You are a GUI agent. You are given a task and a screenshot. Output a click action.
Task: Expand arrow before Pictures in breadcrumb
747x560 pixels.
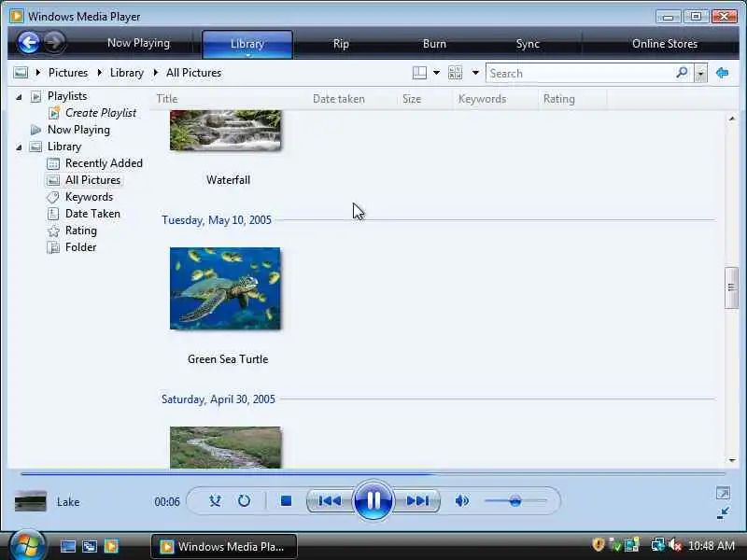coord(38,73)
